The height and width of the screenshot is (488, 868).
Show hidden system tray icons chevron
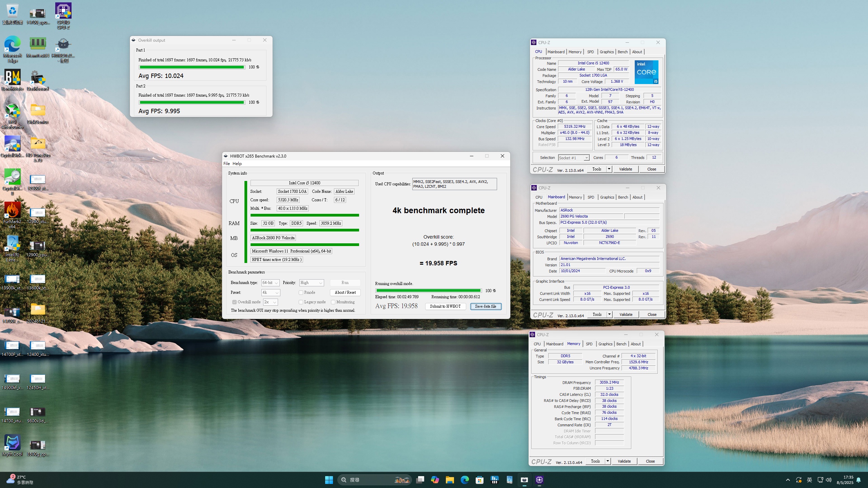788,480
